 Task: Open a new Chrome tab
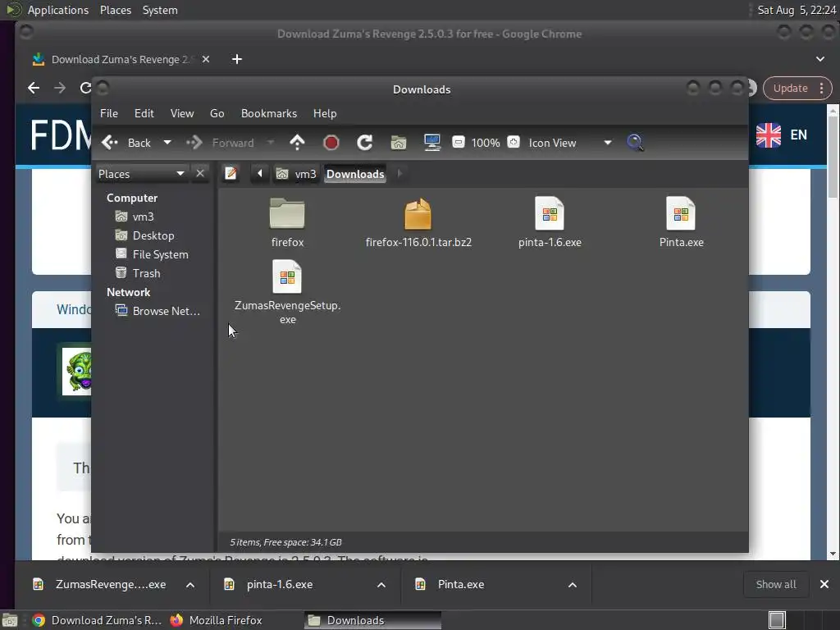point(237,59)
